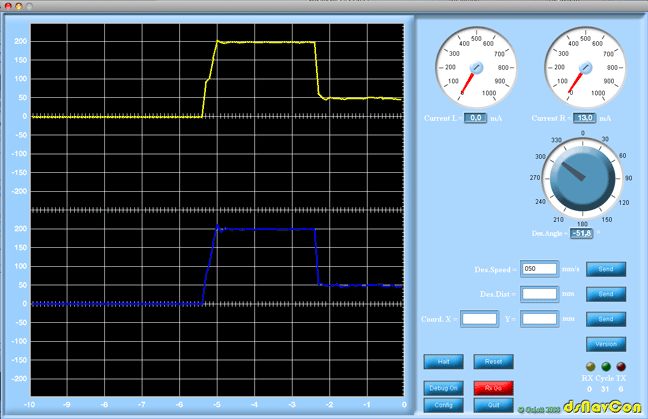The height and width of the screenshot is (419, 648).
Task: Focus the Coord. Y input field
Action: click(539, 319)
